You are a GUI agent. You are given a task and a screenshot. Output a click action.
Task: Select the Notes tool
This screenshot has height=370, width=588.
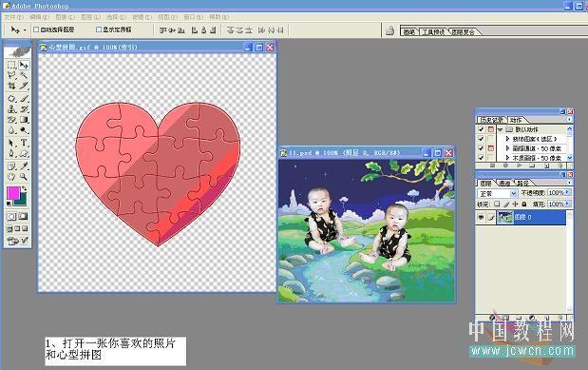[x=11, y=166]
